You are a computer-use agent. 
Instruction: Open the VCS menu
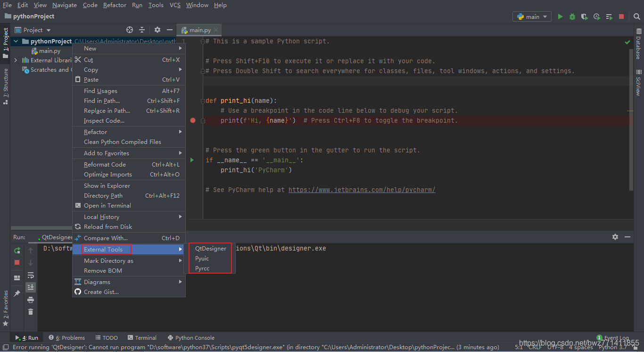pyautogui.click(x=175, y=5)
